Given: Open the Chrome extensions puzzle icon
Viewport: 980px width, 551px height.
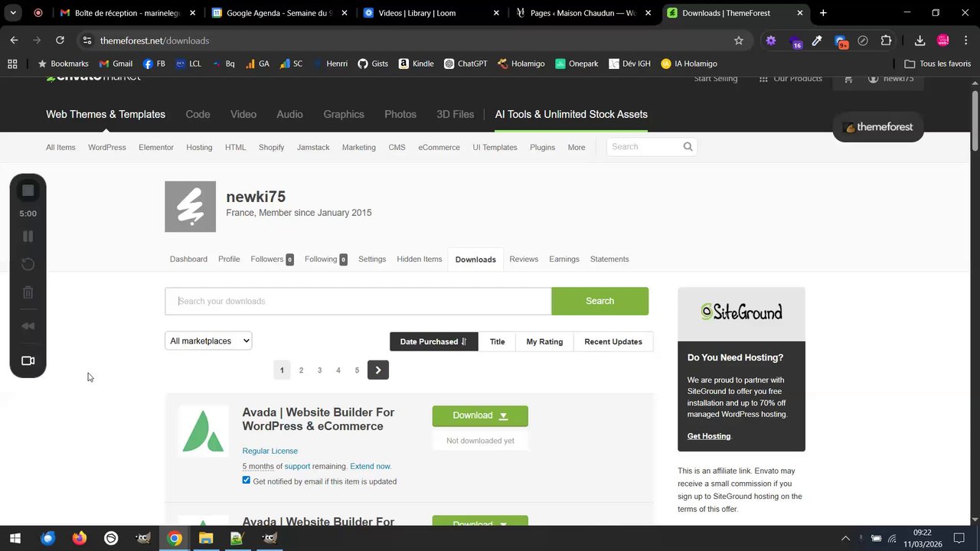Looking at the screenshot, I should click(886, 41).
